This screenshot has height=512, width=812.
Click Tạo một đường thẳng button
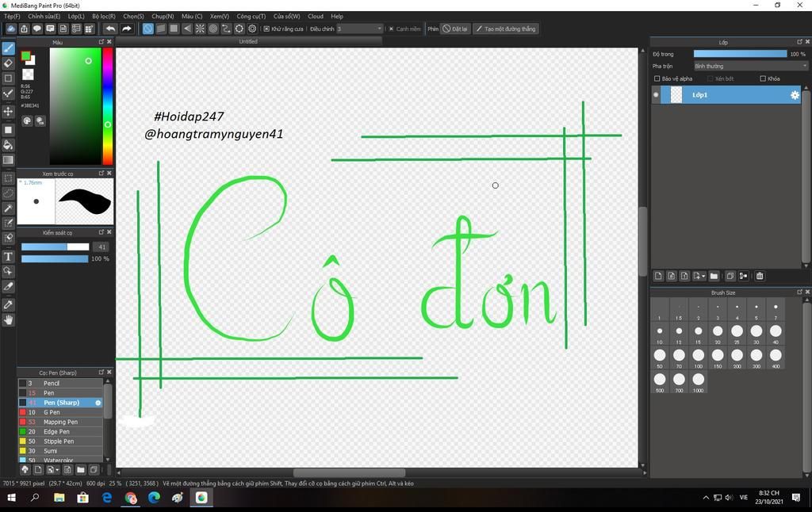pos(506,29)
